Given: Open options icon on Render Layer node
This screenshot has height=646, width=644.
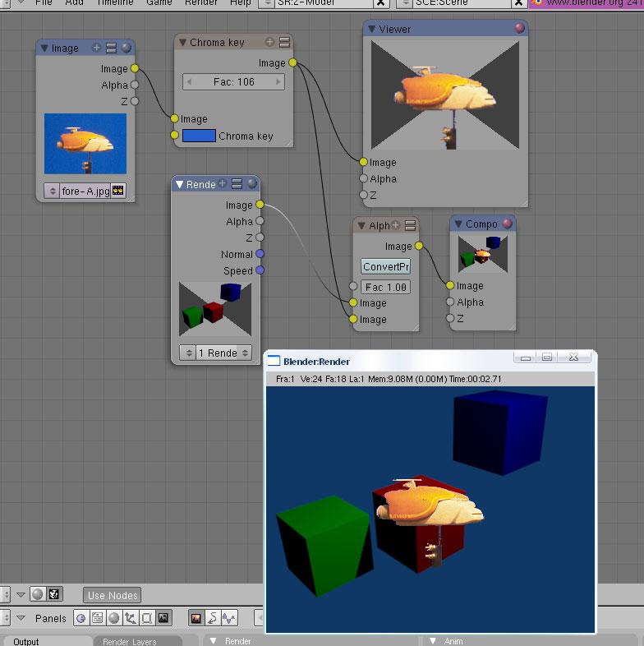Looking at the screenshot, I should click(x=237, y=184).
